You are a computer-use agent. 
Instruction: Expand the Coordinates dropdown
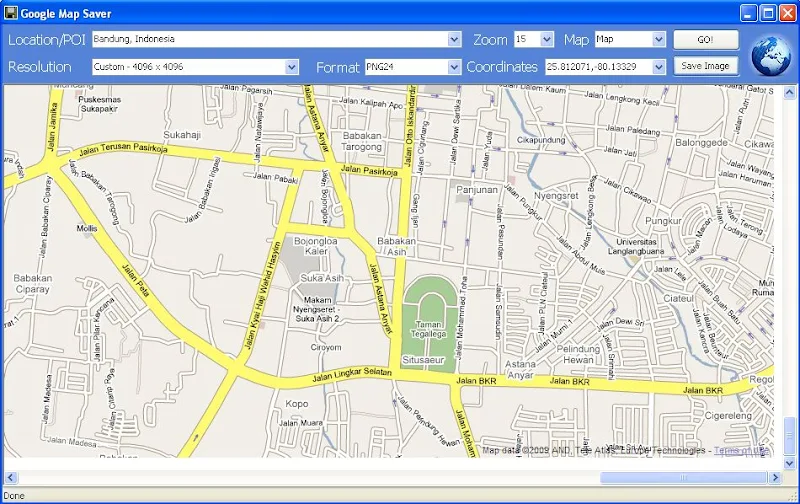[x=658, y=67]
